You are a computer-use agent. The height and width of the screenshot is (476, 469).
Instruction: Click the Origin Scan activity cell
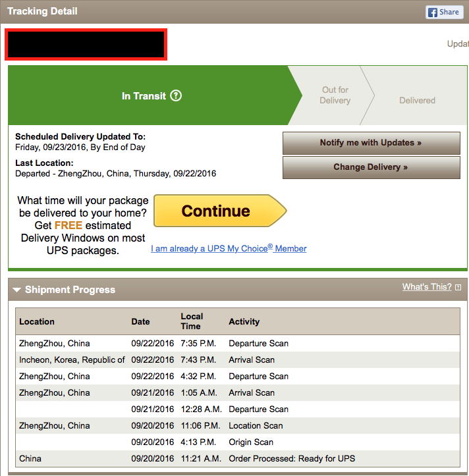pyautogui.click(x=251, y=442)
